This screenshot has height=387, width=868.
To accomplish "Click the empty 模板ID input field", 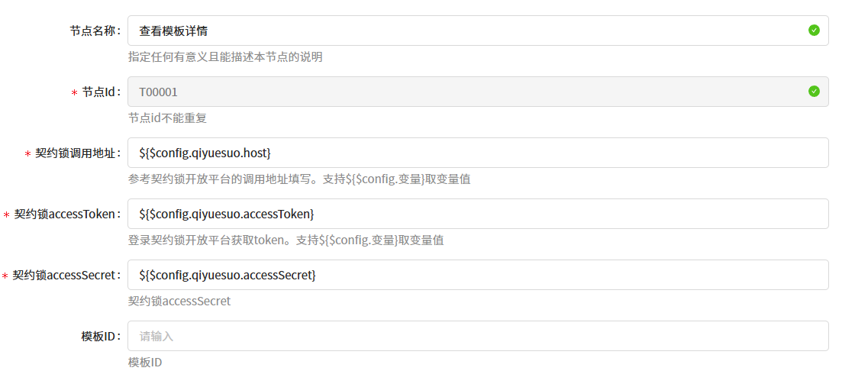I will (x=477, y=336).
